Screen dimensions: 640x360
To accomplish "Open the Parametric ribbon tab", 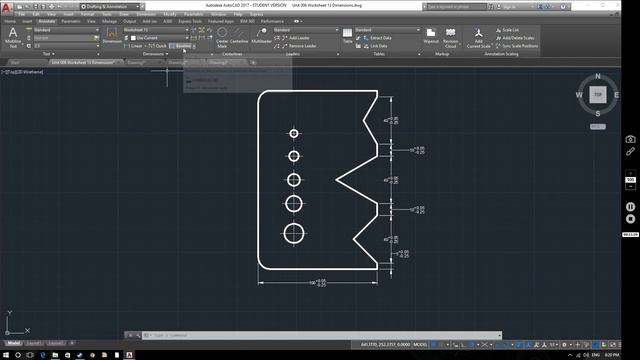I will click(71, 21).
